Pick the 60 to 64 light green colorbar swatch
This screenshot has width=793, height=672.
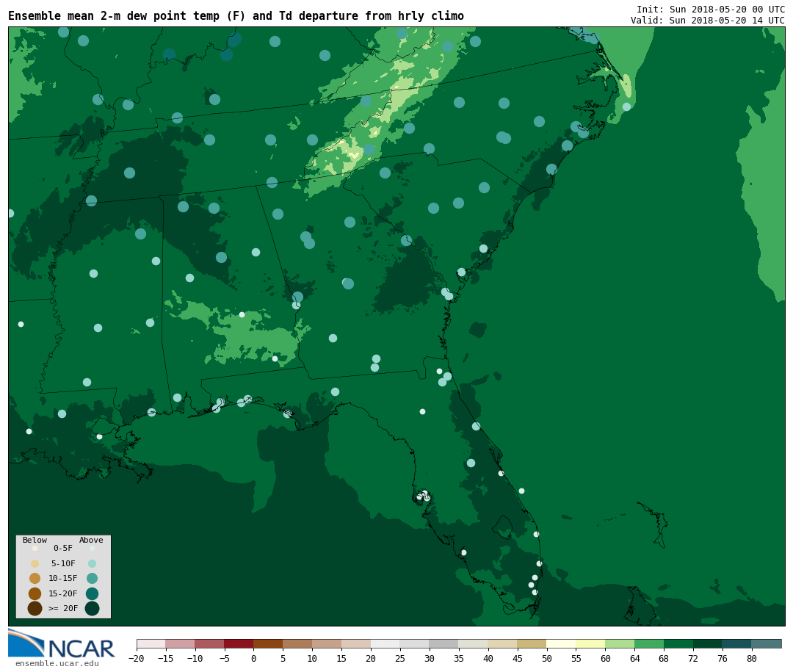tap(620, 643)
